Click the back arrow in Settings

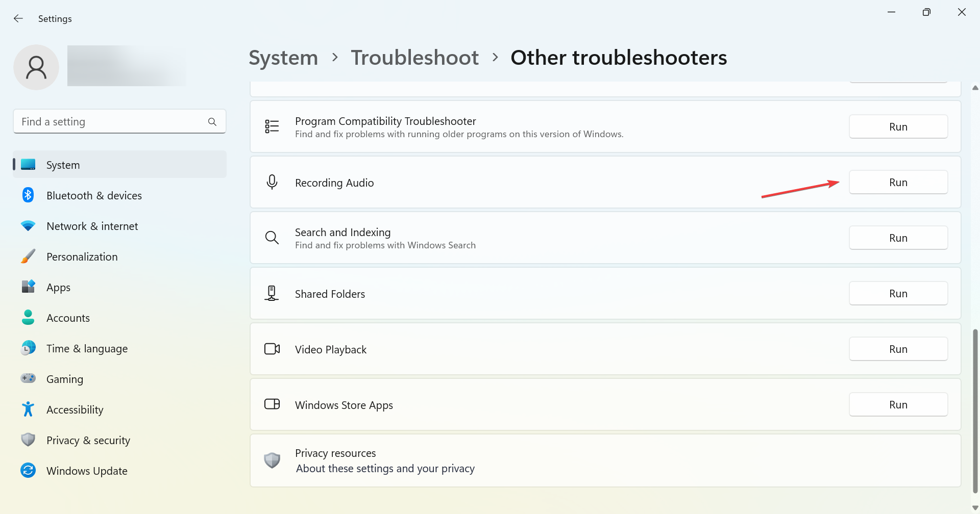(18, 18)
